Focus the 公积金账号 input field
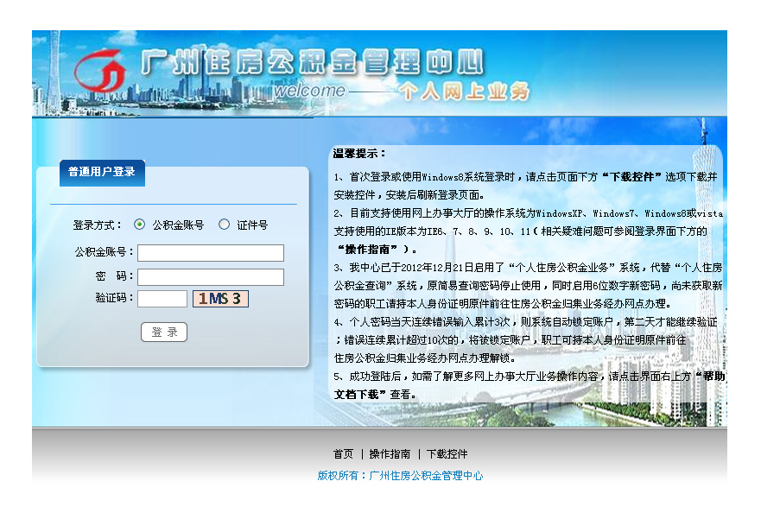Screen dimensions: 761x532 click(211, 252)
